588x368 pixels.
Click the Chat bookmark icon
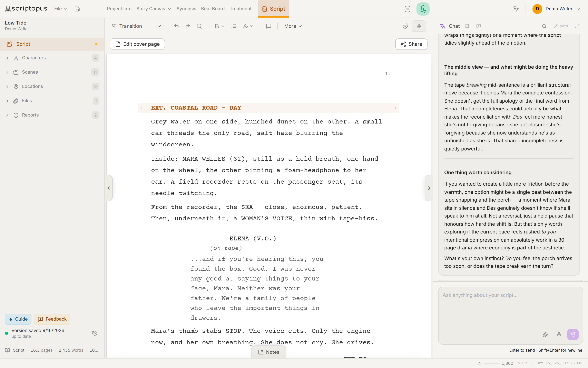(467, 26)
